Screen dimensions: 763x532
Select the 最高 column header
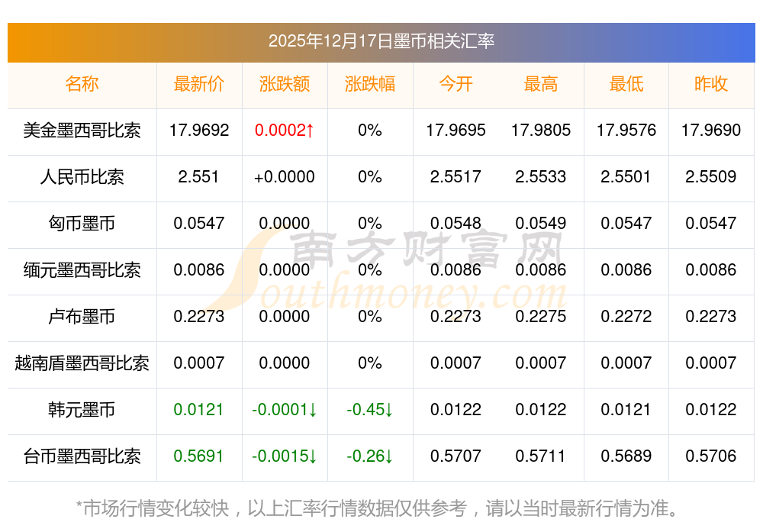click(541, 84)
